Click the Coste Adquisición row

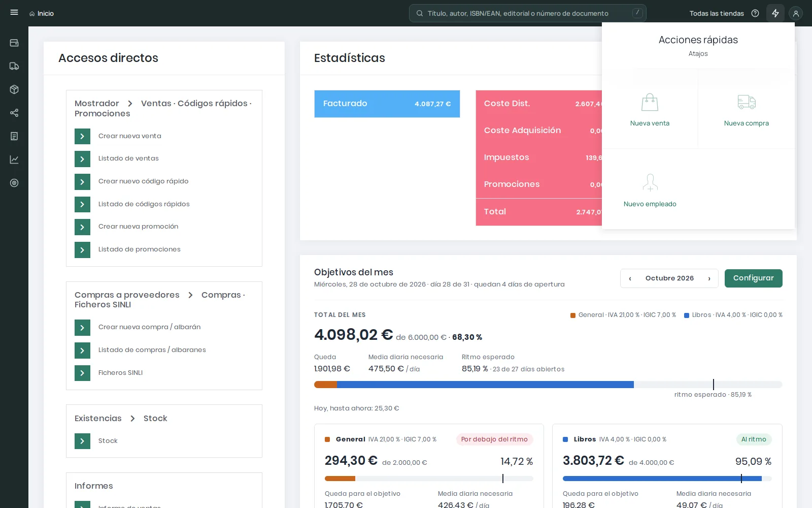pos(539,131)
